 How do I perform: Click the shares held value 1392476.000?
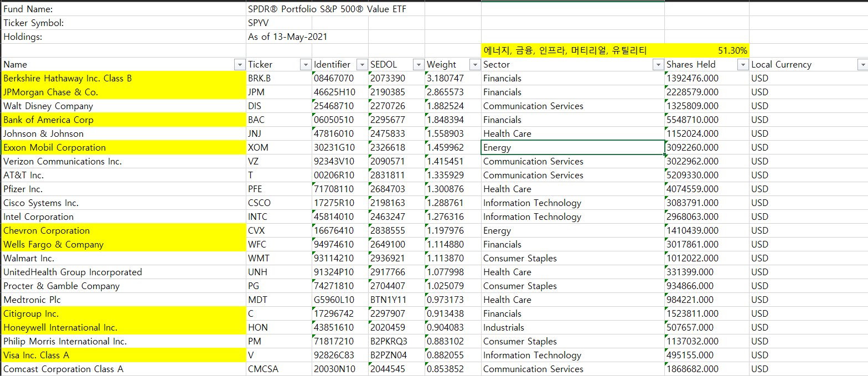(x=707, y=78)
